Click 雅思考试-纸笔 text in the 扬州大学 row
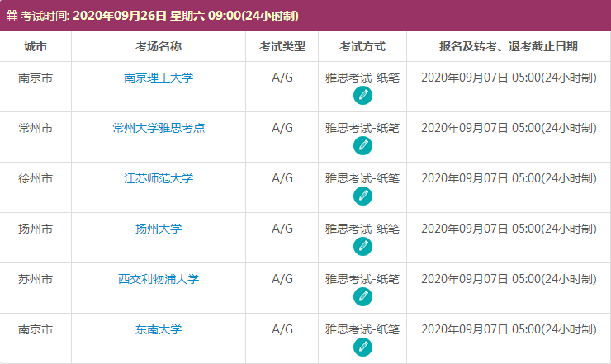Viewport: 611px width, 364px height. (362, 229)
